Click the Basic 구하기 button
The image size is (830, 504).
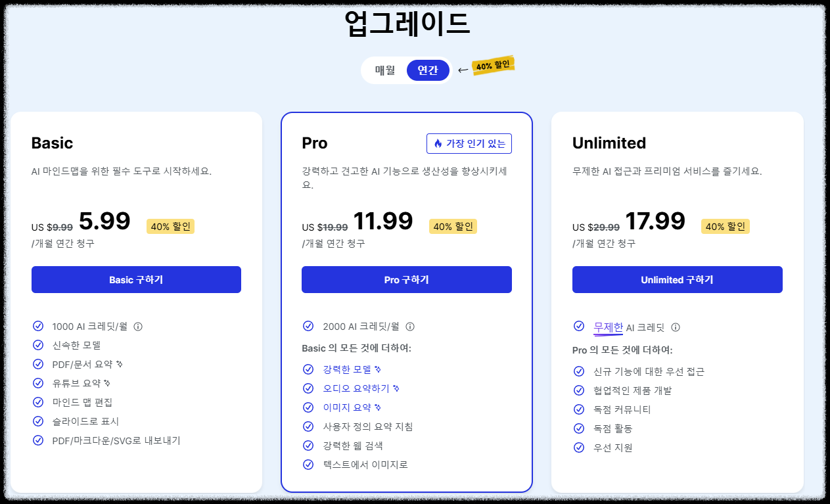[x=136, y=279]
